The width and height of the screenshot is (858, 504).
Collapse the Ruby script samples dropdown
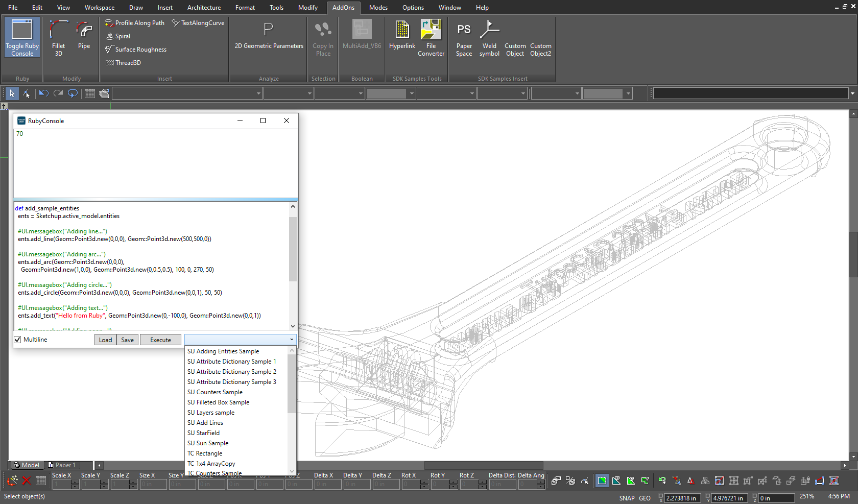pyautogui.click(x=292, y=340)
